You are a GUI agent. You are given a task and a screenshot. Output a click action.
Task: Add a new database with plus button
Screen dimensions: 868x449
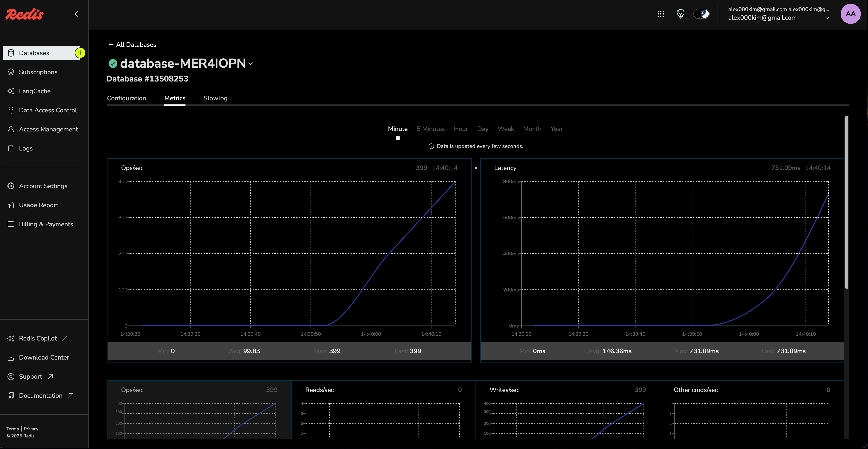[x=80, y=53]
